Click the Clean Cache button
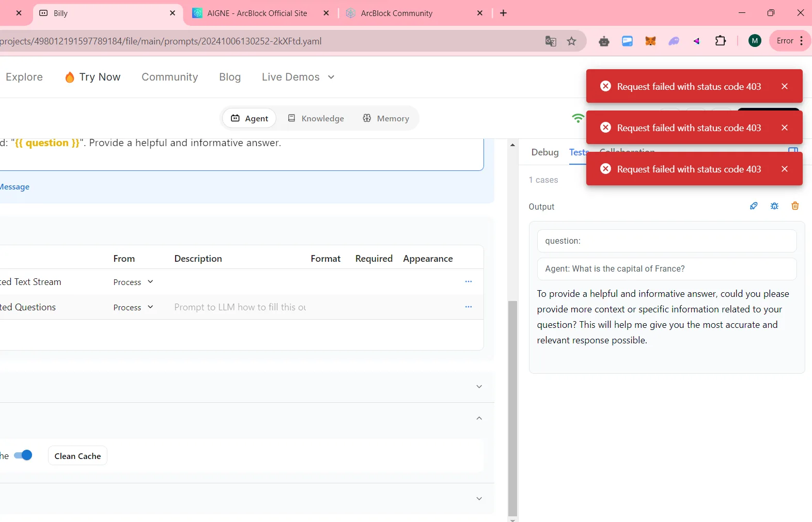 (77, 456)
